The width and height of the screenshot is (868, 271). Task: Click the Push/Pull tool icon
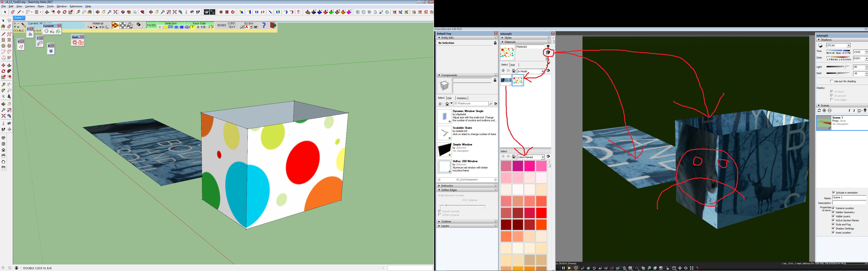click(47, 12)
